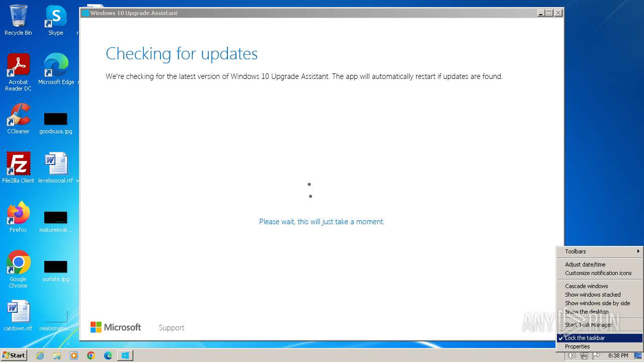Choose Start Task Manager from the menu
Image resolution: width=644 pixels, height=362 pixels.
(599, 325)
